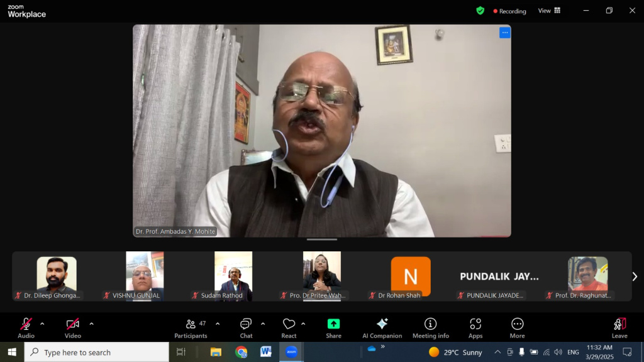Image resolution: width=644 pixels, height=362 pixels.
Task: Open the Apps panel
Action: click(475, 327)
